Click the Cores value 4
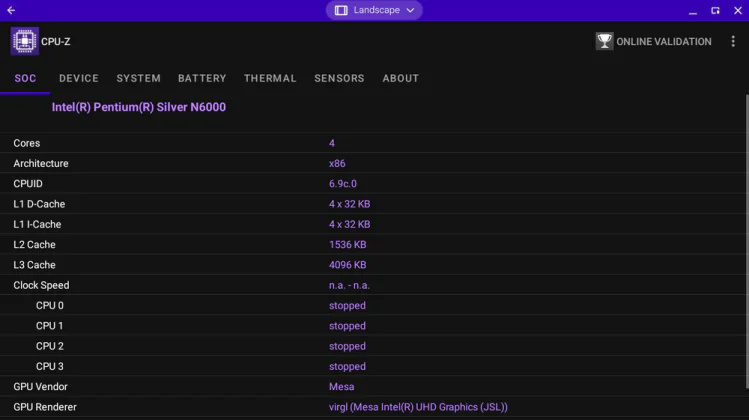This screenshot has width=749, height=420. (332, 143)
